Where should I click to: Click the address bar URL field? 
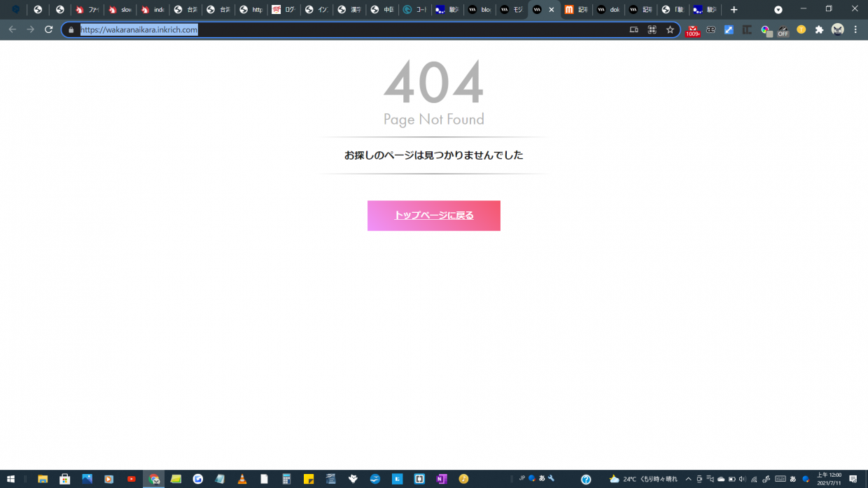(x=350, y=29)
